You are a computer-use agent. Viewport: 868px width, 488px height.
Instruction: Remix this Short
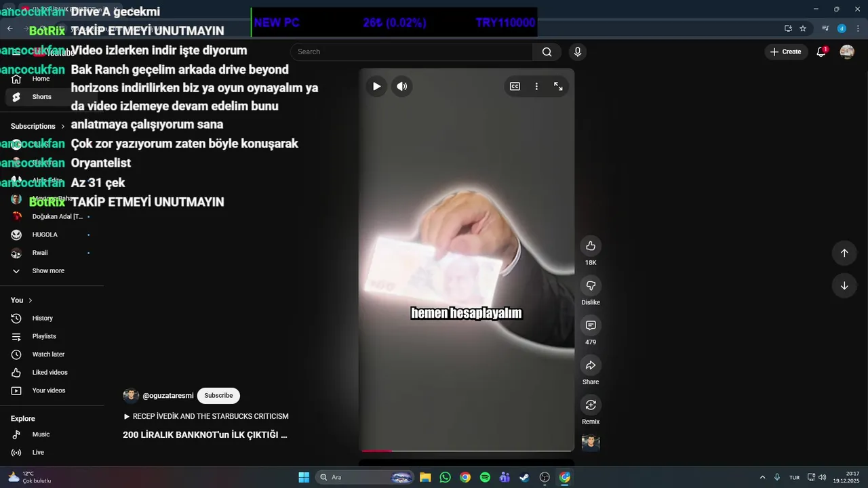[591, 405]
